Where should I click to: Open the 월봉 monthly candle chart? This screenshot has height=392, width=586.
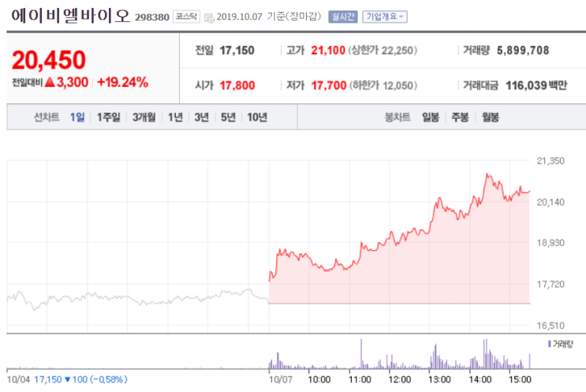point(491,118)
